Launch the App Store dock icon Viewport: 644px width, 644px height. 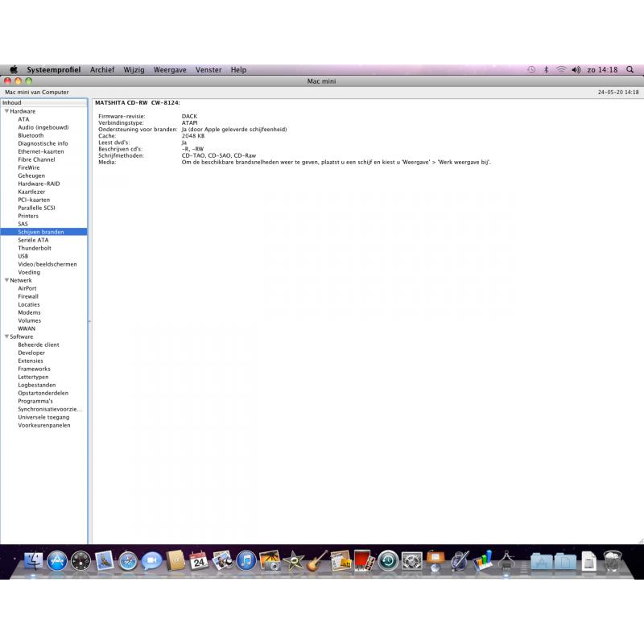tap(57, 560)
